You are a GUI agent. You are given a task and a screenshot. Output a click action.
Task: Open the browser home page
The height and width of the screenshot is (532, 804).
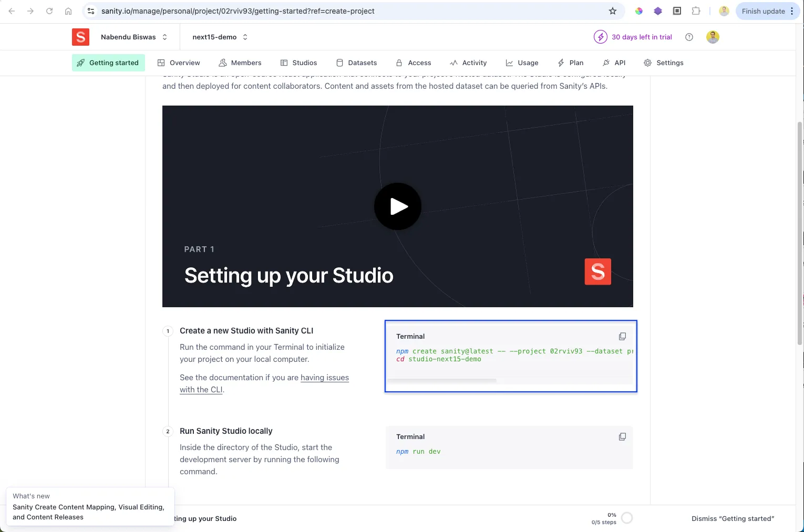coord(68,11)
